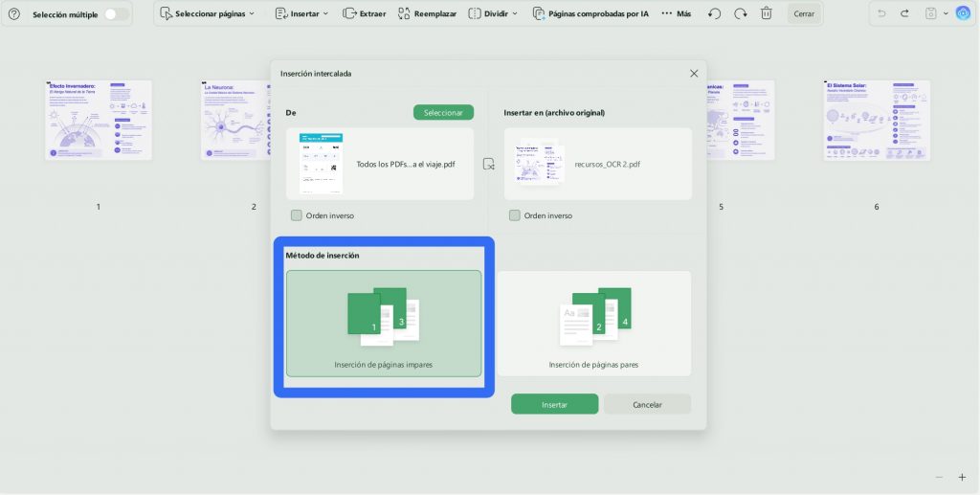The image size is (980, 495).
Task: Open the Seleccionar páginas dropdown
Action: click(208, 13)
